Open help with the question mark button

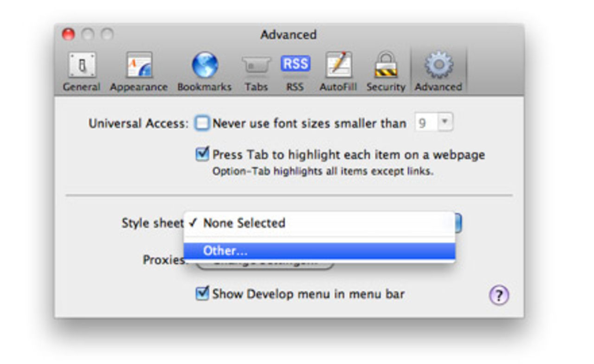click(x=499, y=295)
